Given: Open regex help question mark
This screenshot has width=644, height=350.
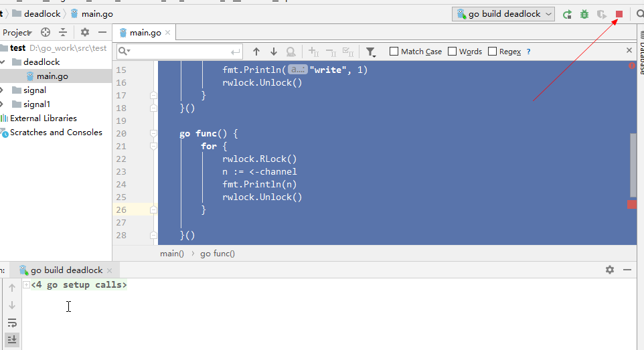Looking at the screenshot, I should point(529,52).
